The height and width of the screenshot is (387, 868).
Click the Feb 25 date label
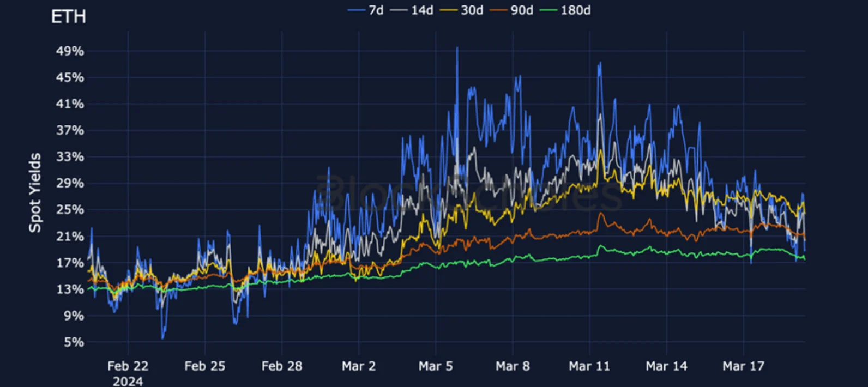[204, 366]
